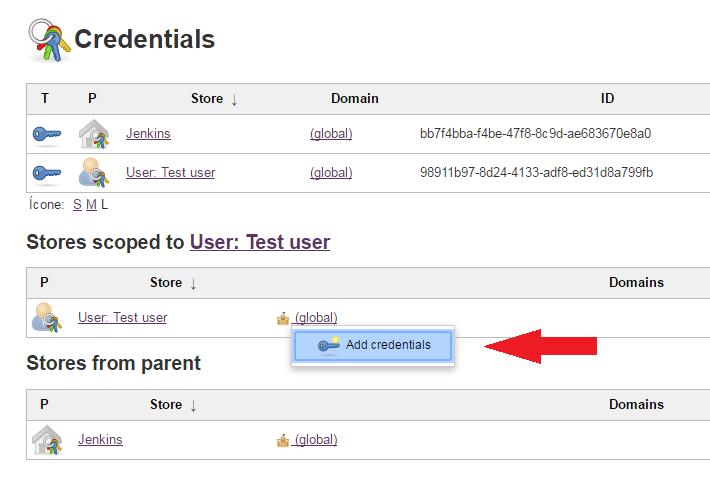Open User: Test user link in credentials table

pyautogui.click(x=170, y=173)
